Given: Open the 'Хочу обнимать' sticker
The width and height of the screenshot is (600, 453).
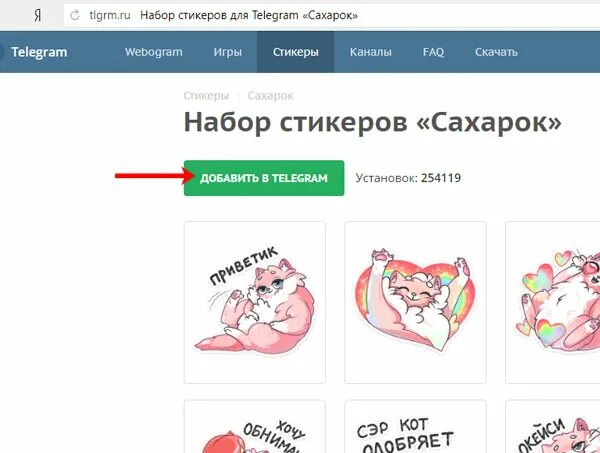Looking at the screenshot, I should (255, 427).
